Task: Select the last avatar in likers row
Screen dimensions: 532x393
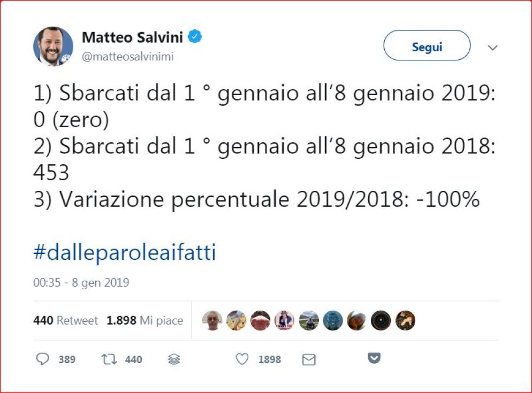Action: click(x=405, y=321)
